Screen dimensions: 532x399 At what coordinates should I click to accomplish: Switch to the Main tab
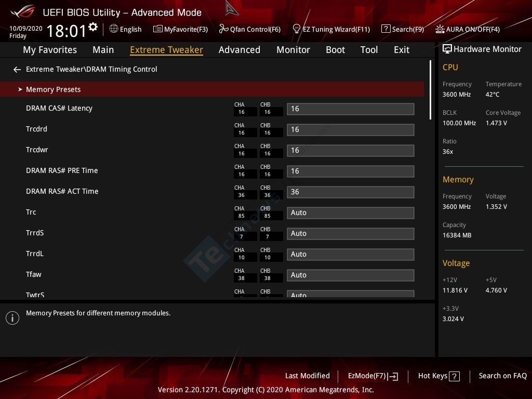(103, 50)
